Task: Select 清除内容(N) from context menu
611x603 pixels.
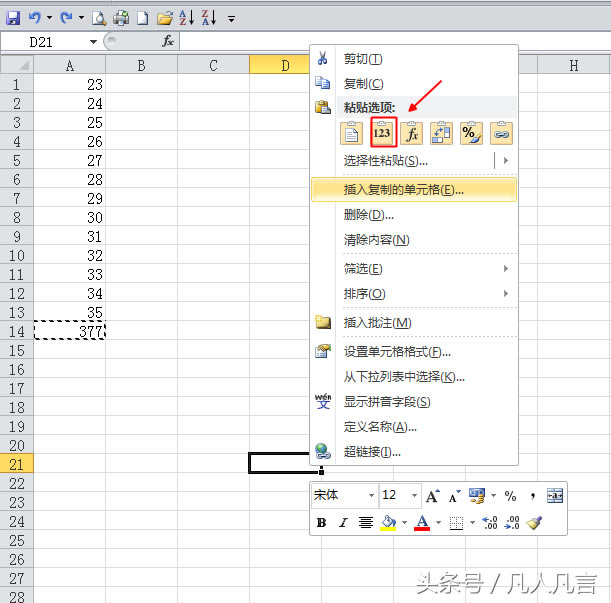Action: (x=415, y=239)
